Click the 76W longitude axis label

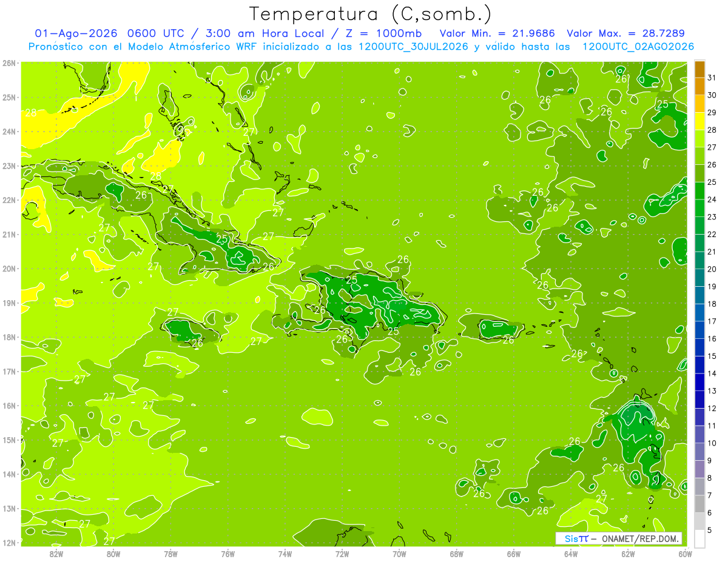[x=227, y=554]
